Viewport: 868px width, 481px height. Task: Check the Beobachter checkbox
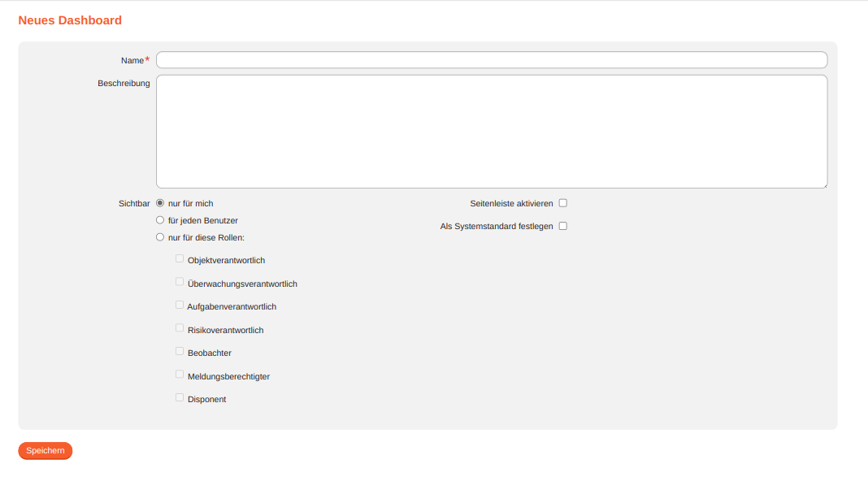coord(180,350)
